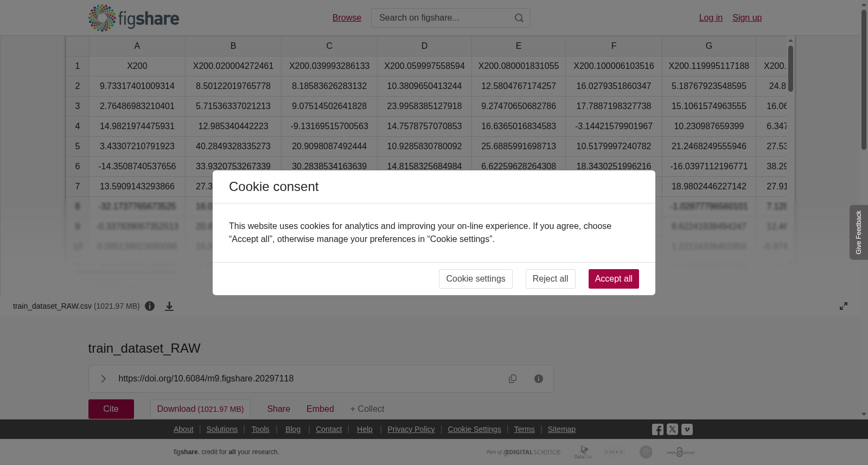Open figshare Facebook page
Image resolution: width=868 pixels, height=465 pixels.
pyautogui.click(x=658, y=430)
